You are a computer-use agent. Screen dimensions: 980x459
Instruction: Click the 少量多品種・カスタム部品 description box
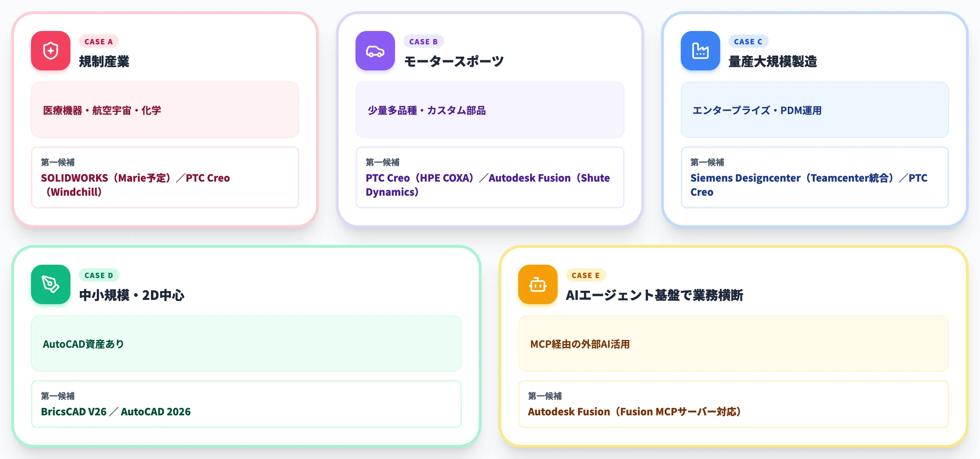pos(490,110)
